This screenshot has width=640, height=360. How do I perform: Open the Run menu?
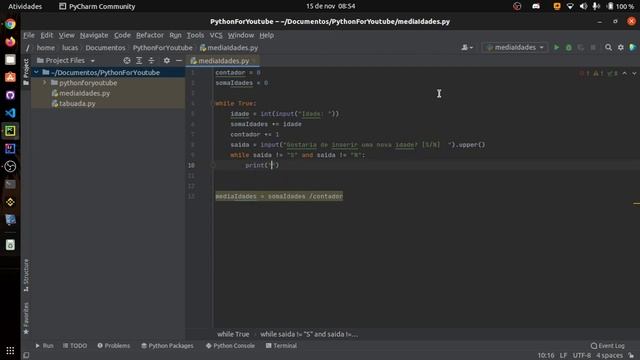(x=176, y=35)
